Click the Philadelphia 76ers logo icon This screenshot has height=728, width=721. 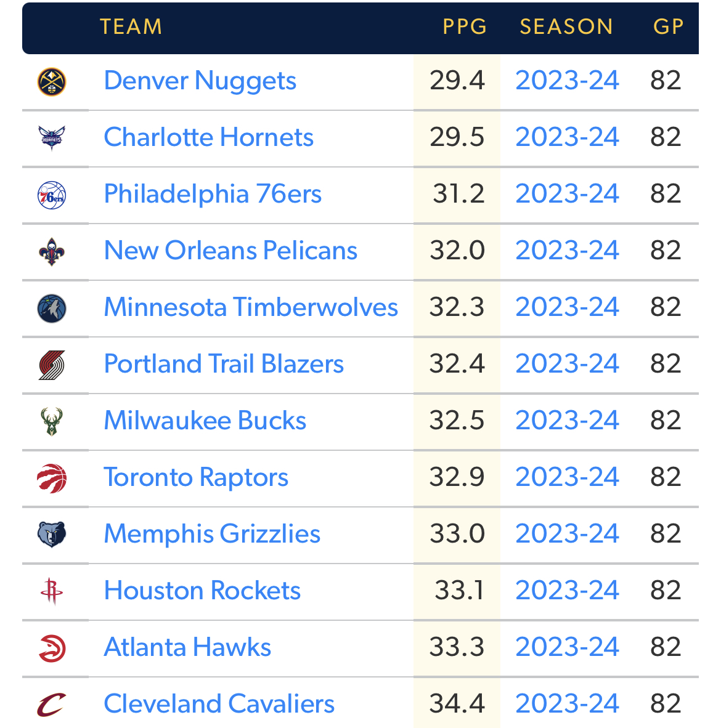point(52,195)
